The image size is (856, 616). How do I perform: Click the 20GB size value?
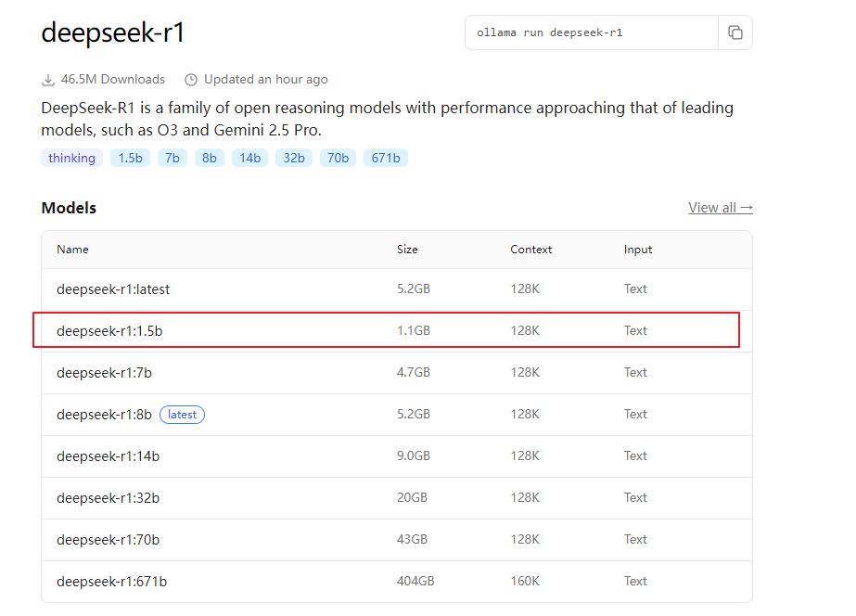pyautogui.click(x=412, y=497)
